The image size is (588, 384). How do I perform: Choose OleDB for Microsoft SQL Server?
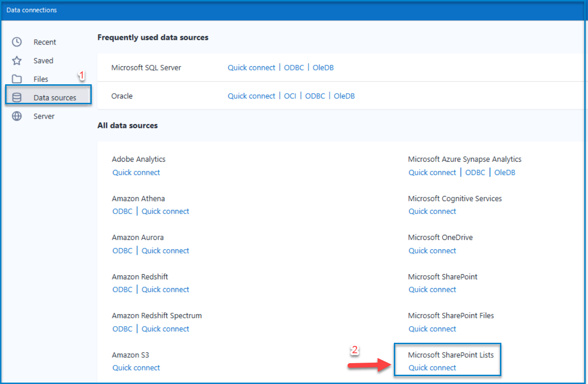(323, 68)
